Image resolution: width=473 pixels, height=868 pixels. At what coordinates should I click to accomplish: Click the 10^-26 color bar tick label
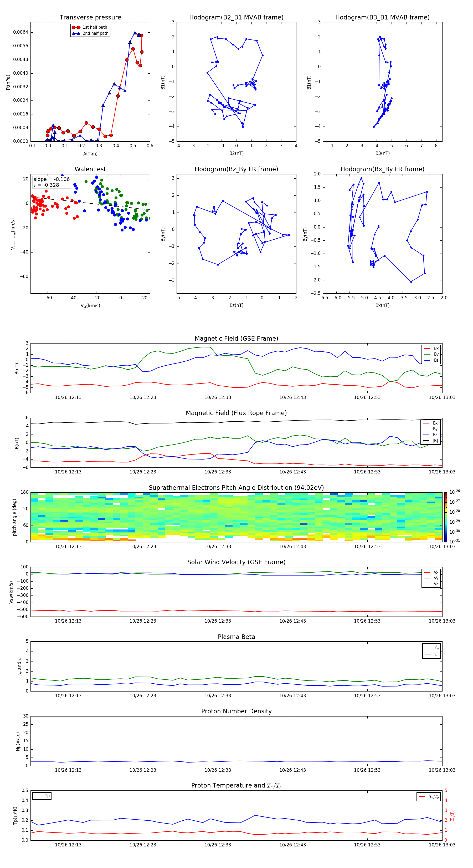pyautogui.click(x=455, y=492)
